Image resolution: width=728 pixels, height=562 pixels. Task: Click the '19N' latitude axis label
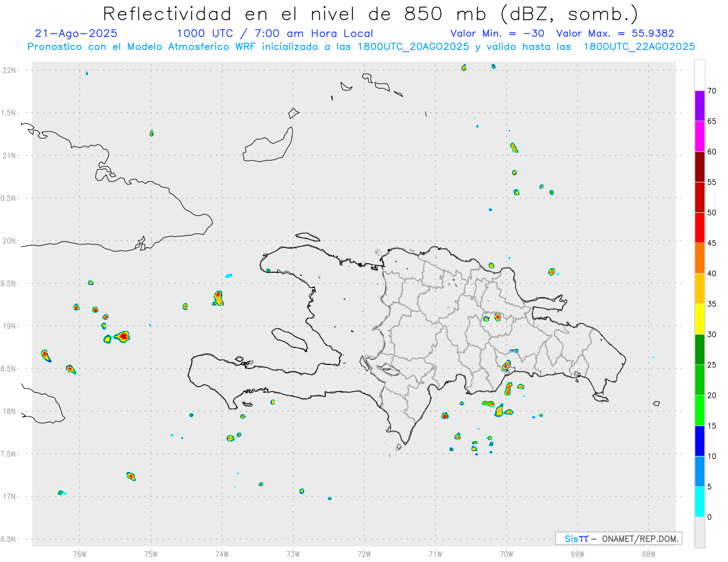coord(10,326)
